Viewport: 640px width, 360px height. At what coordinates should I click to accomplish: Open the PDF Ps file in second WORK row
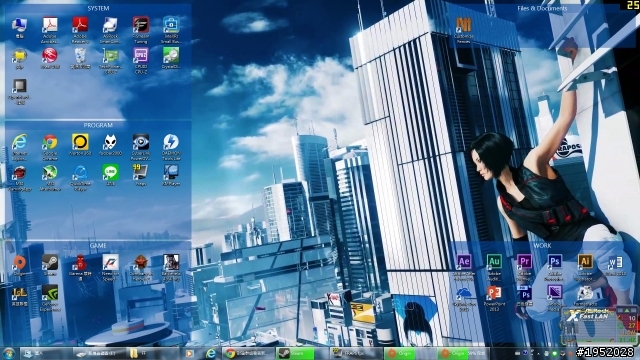click(x=524, y=296)
